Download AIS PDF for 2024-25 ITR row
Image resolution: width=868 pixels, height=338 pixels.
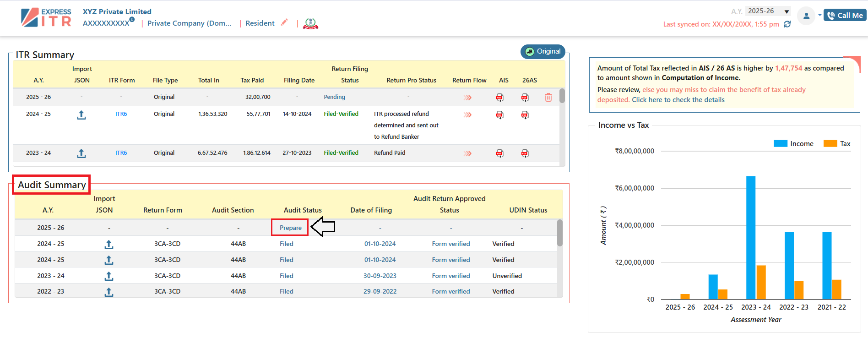pos(499,114)
